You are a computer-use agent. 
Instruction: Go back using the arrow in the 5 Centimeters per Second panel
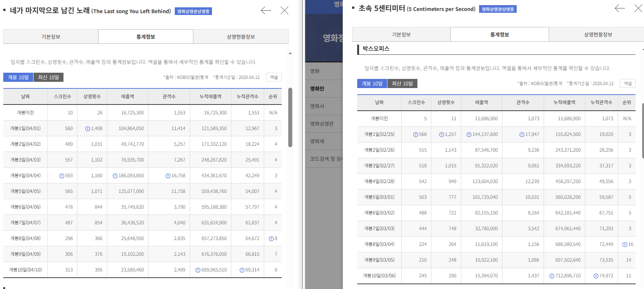(620, 8)
